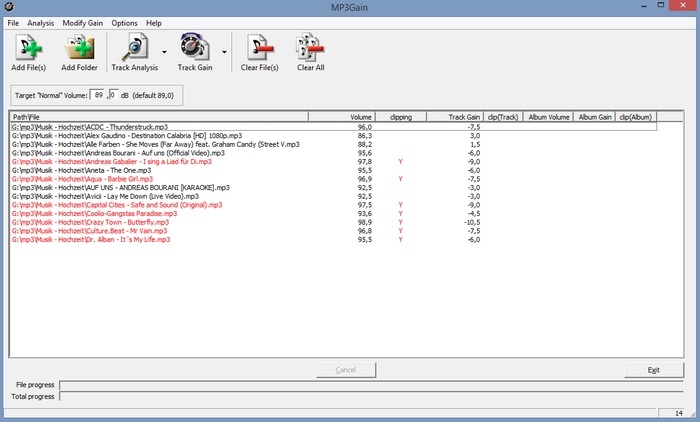Click the clip(Album) column header
Viewport: 700px width, 422px height.
tap(636, 117)
